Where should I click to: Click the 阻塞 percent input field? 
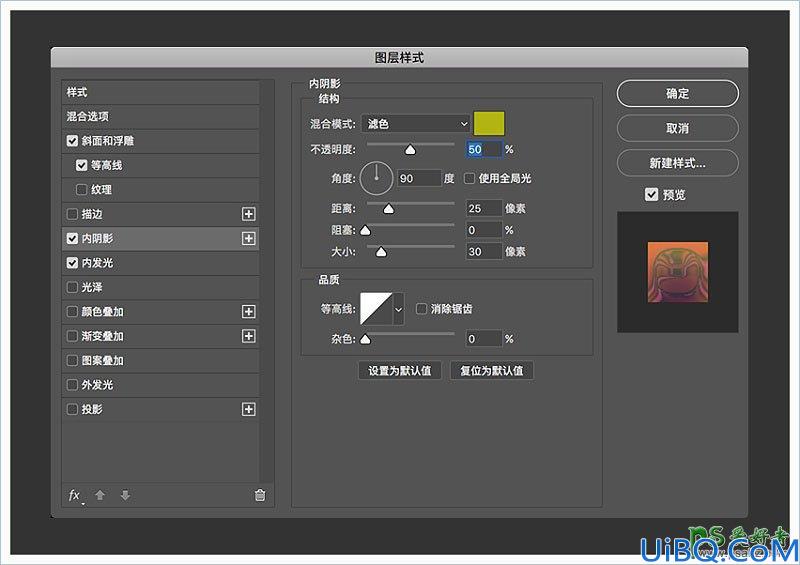pyautogui.click(x=484, y=230)
